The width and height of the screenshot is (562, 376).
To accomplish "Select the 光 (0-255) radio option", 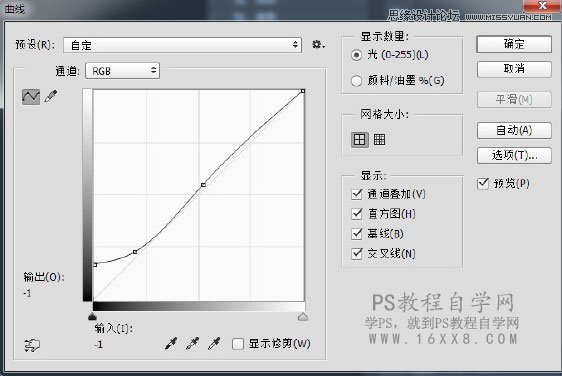I will point(356,55).
